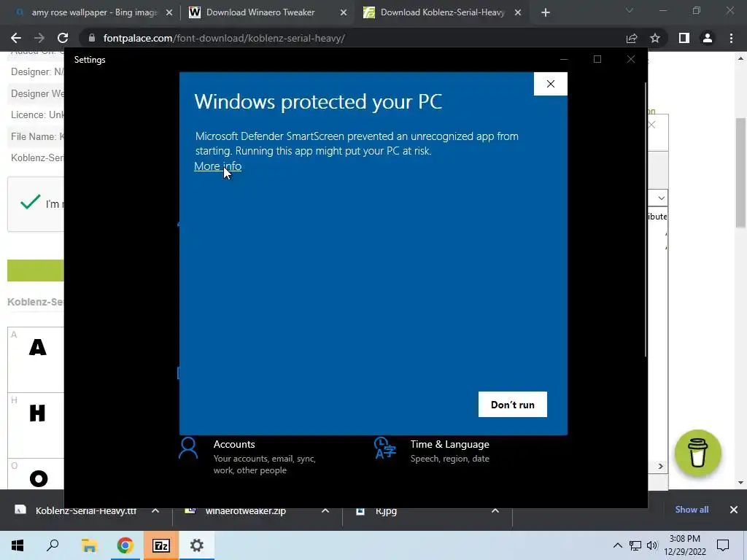Toggle Chrome side panel icon
The width and height of the screenshot is (747, 560).
[x=684, y=38]
